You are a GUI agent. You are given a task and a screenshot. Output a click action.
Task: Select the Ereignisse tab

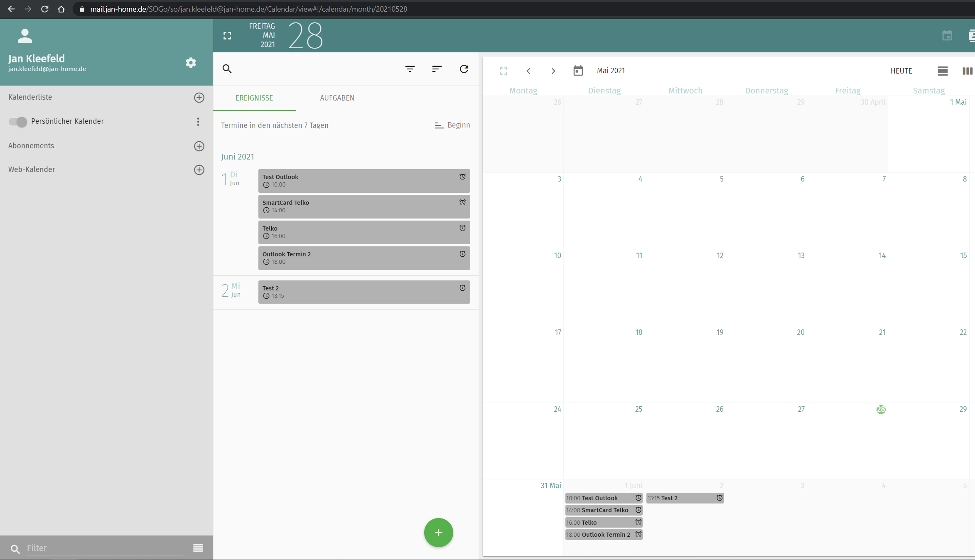[x=254, y=98]
